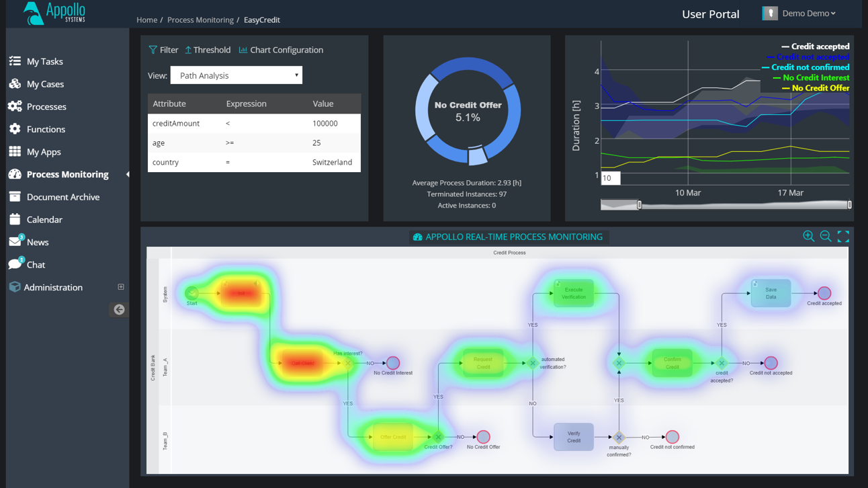Click the zoom out magnifier icon
This screenshot has width=868, height=488.
(826, 236)
